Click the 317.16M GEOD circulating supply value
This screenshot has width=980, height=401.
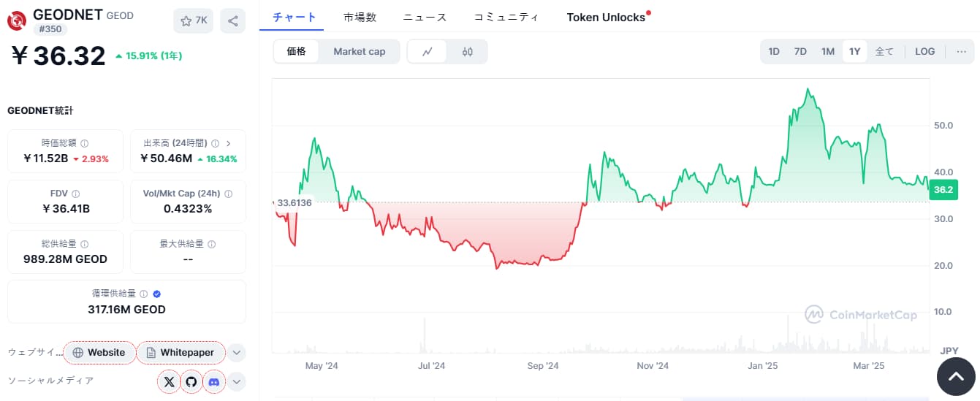click(126, 310)
